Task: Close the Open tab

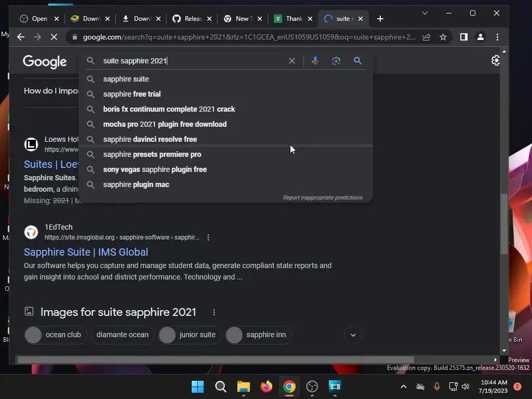Action: [57, 19]
